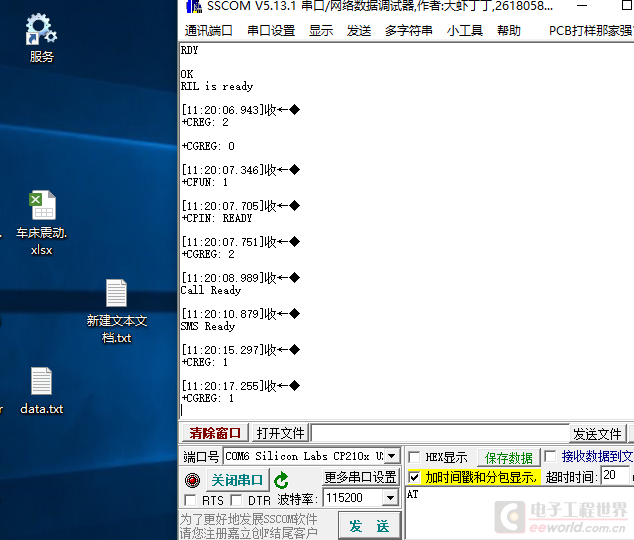Click the 打开文件 button
This screenshot has height=540, width=634.
[x=280, y=433]
